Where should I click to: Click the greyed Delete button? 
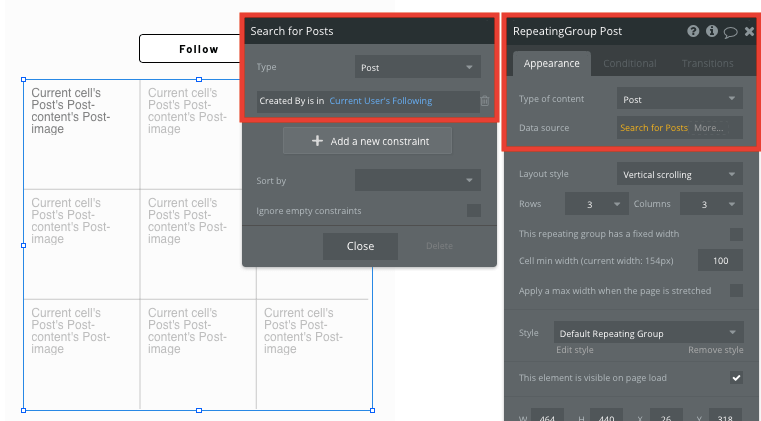[x=439, y=246]
